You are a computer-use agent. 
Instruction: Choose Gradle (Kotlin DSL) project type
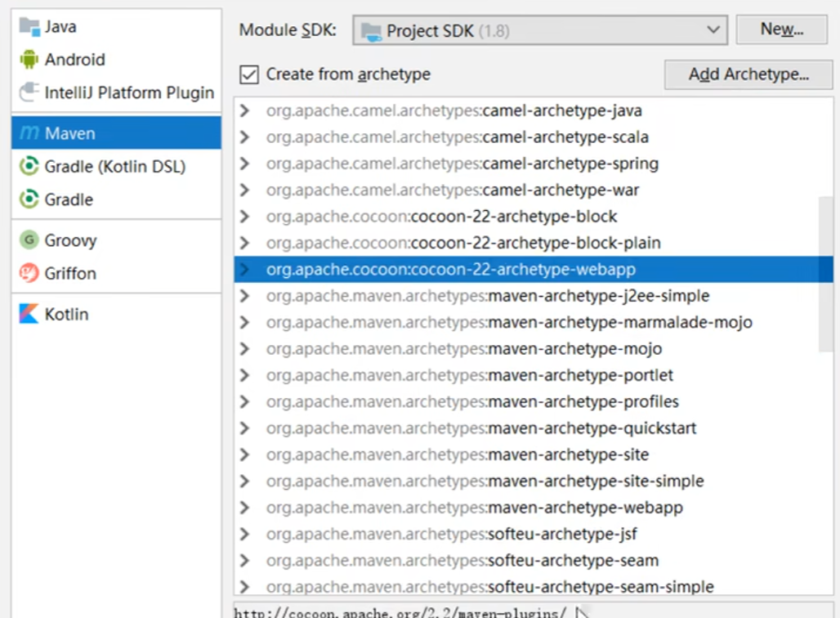coord(116,166)
